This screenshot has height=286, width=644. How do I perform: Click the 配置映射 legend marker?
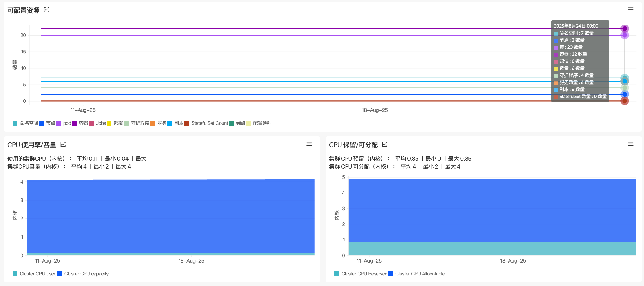[248, 123]
